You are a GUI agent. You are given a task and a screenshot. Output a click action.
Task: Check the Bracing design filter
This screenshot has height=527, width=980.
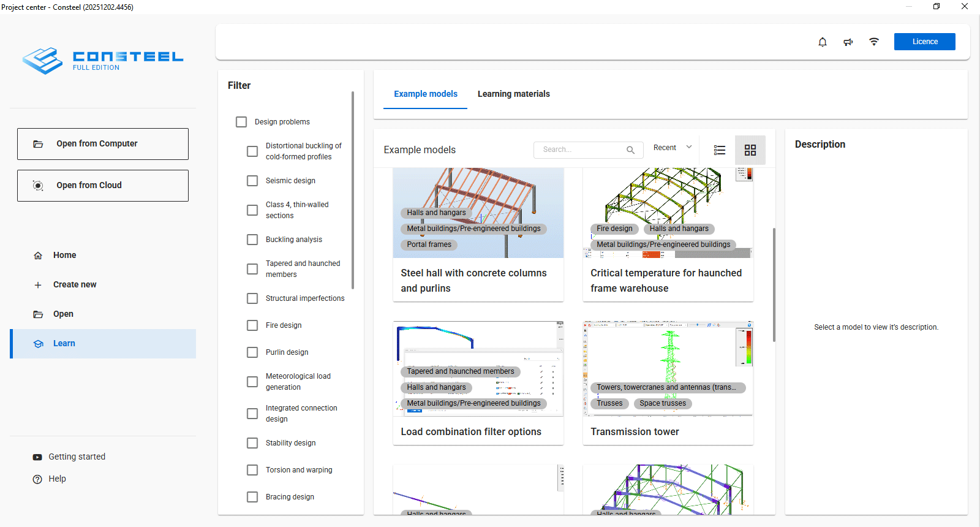pos(252,497)
